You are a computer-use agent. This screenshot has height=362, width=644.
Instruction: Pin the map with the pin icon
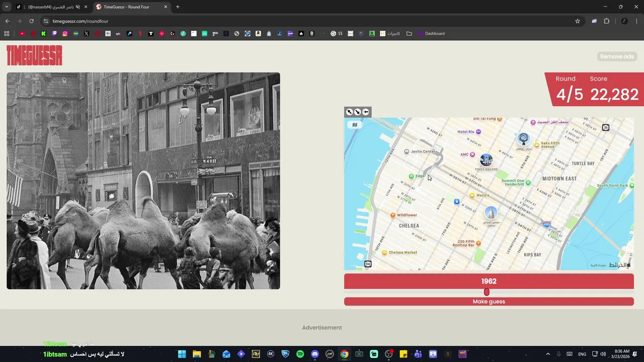coord(366,112)
